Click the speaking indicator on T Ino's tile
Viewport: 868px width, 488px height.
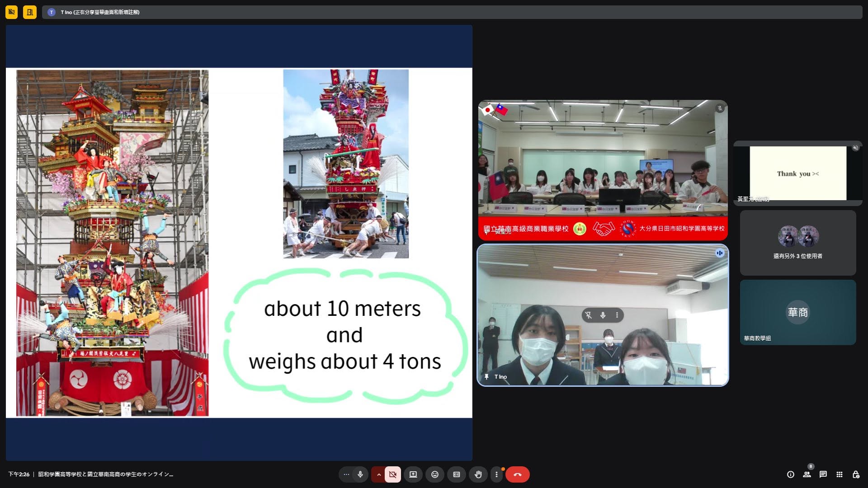tap(720, 253)
